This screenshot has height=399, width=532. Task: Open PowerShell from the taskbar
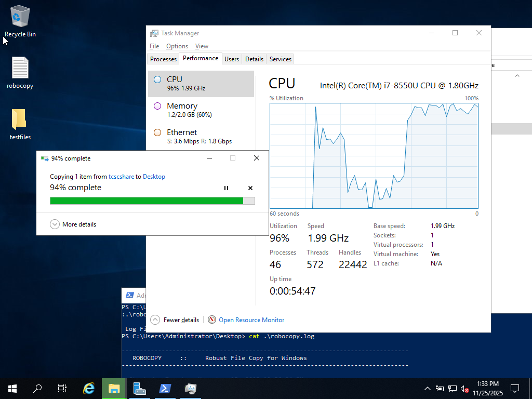(x=165, y=388)
